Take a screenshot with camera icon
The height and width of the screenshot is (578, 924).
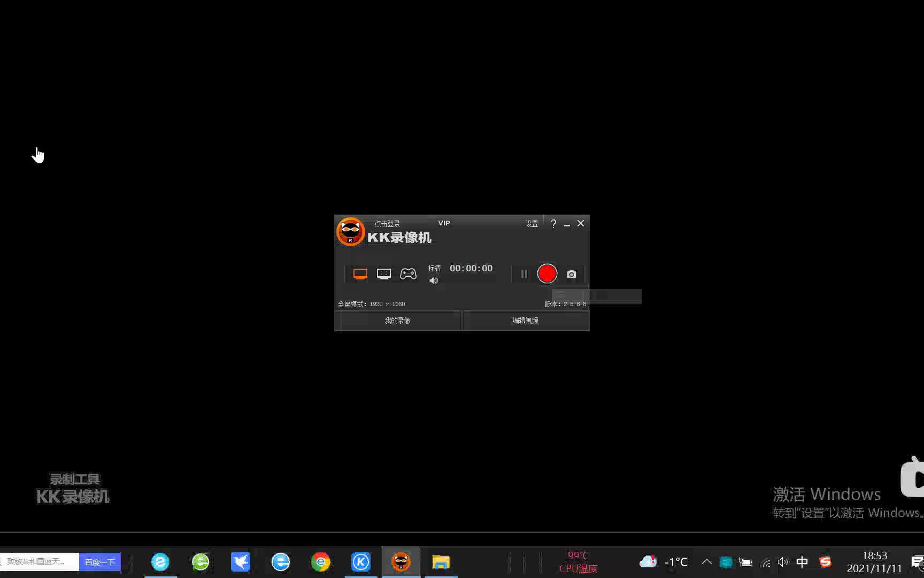pyautogui.click(x=571, y=274)
